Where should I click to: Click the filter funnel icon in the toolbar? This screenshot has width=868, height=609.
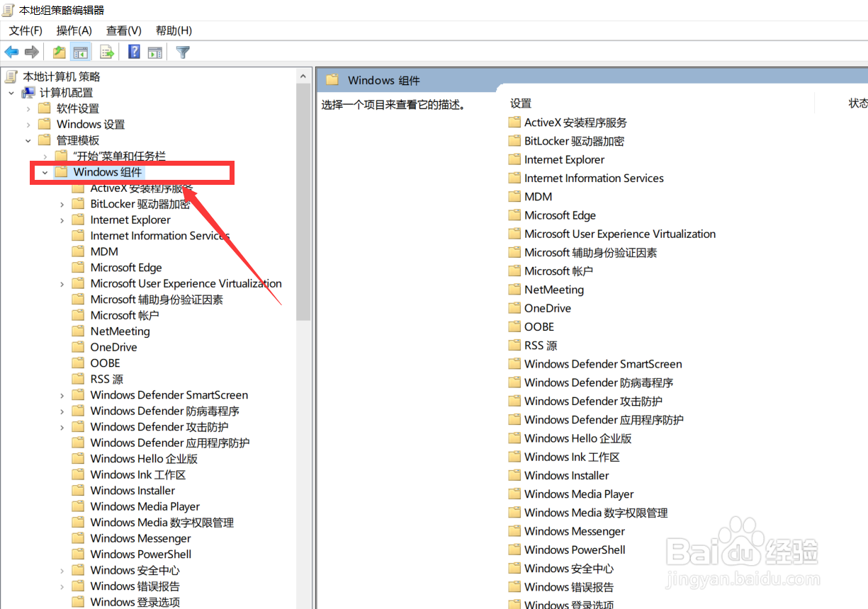point(183,52)
